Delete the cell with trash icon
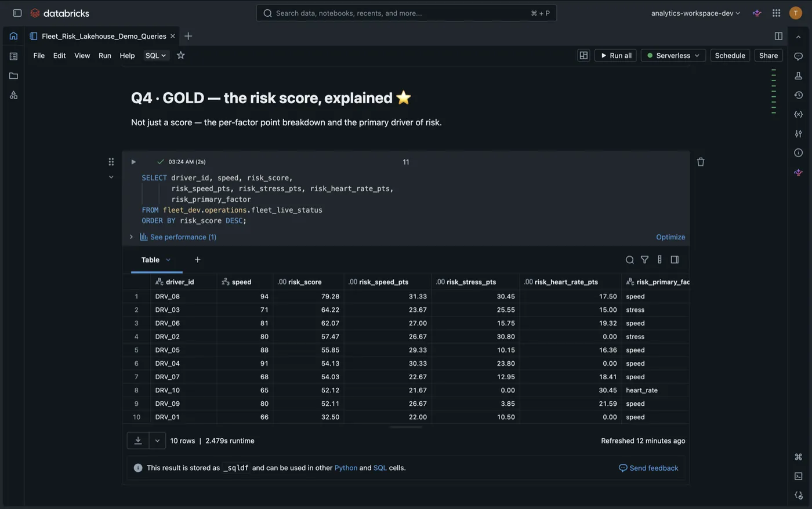The height and width of the screenshot is (509, 812). point(701,162)
